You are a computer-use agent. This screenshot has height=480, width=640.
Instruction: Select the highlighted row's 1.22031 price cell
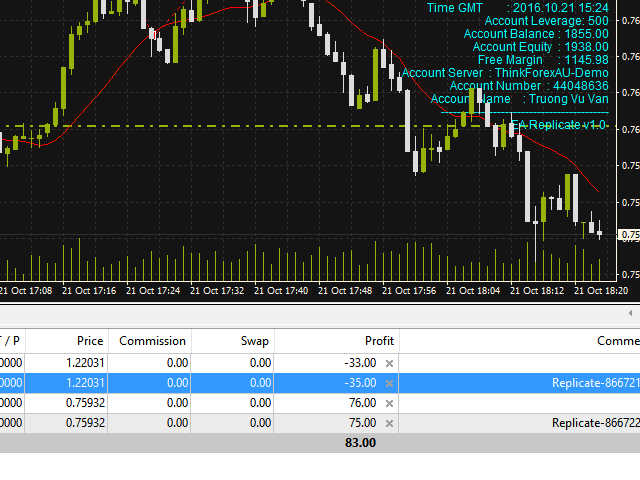(85, 383)
